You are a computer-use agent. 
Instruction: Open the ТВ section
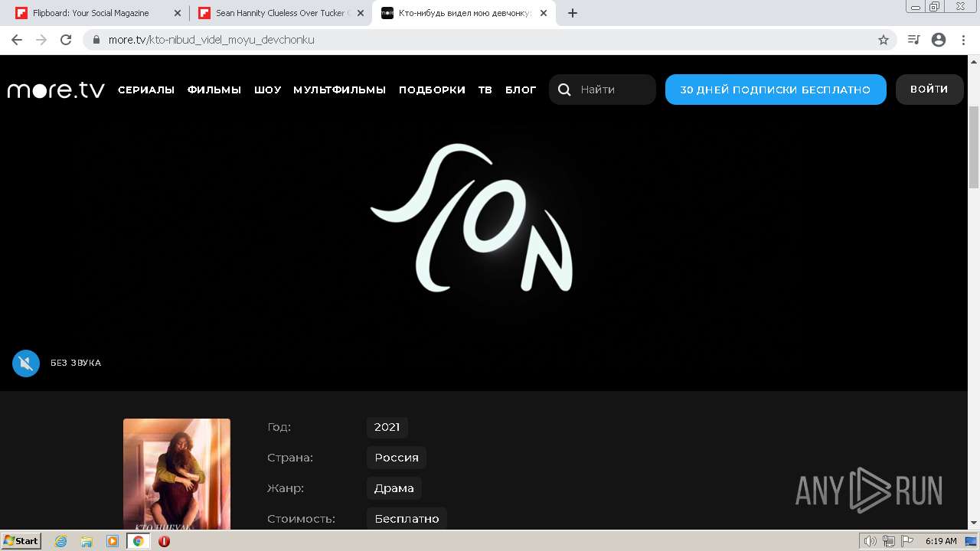coord(485,90)
